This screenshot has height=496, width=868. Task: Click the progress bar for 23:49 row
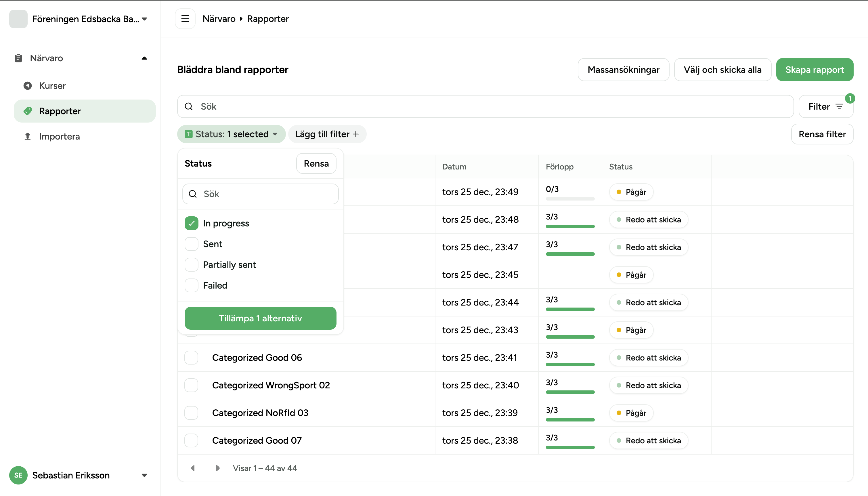[x=570, y=199]
